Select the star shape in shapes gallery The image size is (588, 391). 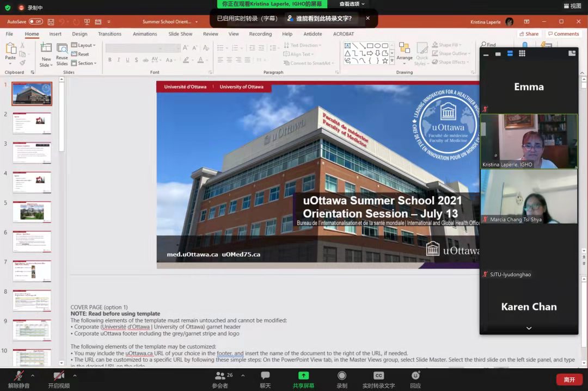point(385,60)
